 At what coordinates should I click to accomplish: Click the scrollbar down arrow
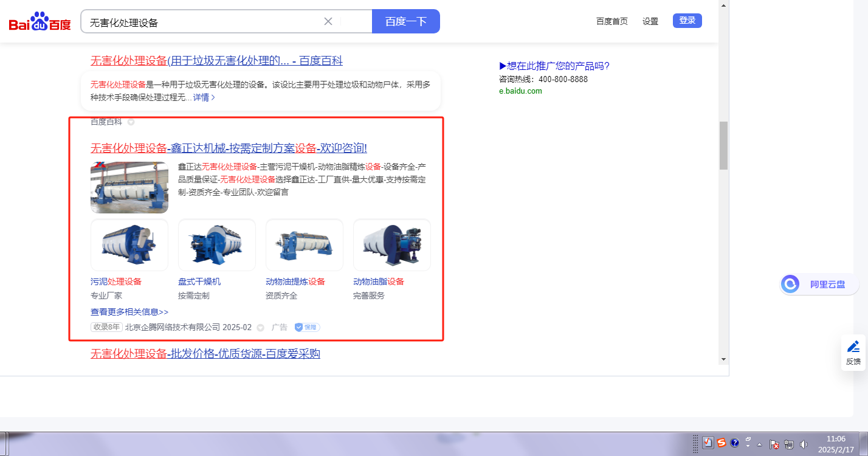pos(723,359)
